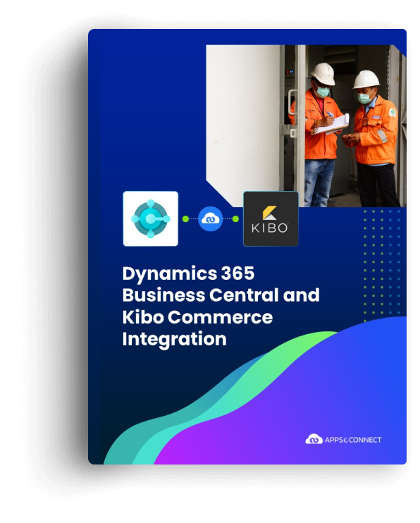Click the Dynamics 365 Business Central icon
The height and width of the screenshot is (523, 420).
(150, 219)
